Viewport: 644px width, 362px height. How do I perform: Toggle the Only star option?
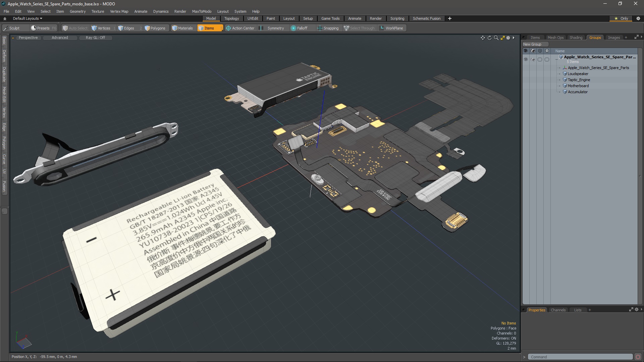point(621,18)
